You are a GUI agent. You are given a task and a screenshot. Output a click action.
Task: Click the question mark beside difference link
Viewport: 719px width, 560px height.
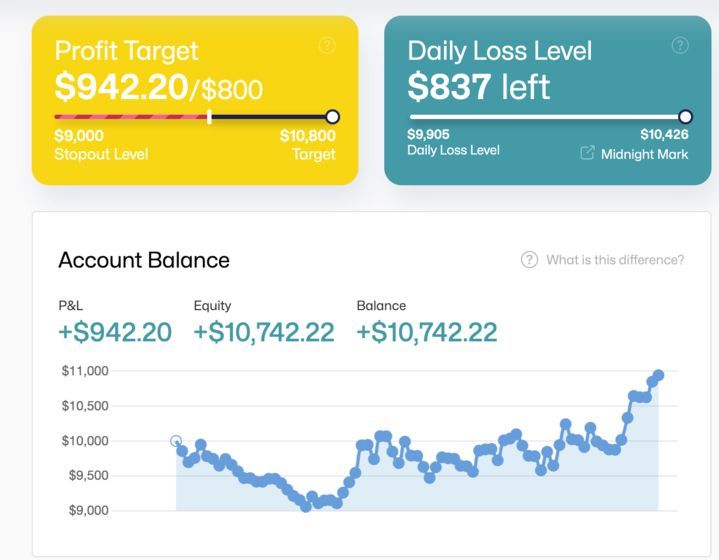529,260
